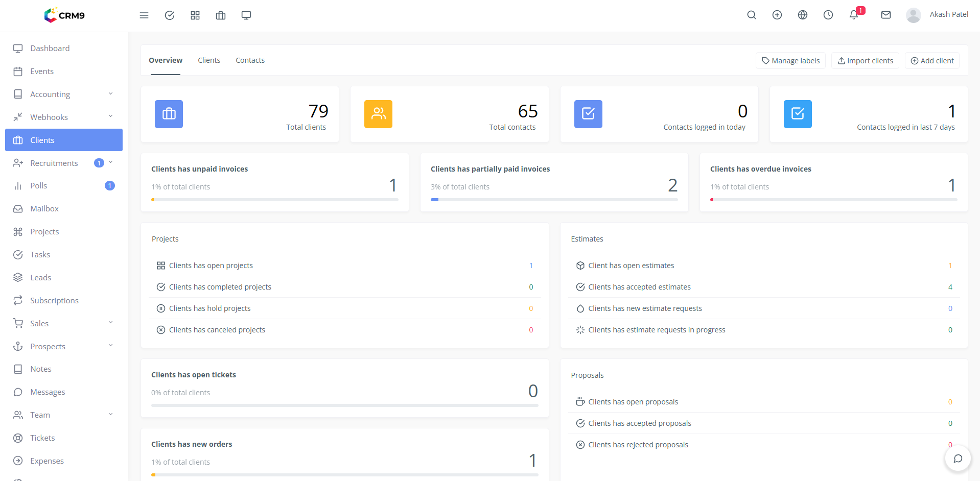Screen dimensions: 980x481
Task: Open the Total clients summary card
Action: coord(240,114)
